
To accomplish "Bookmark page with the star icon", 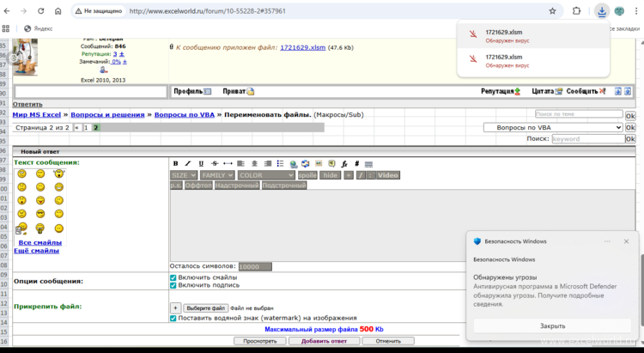I will [552, 12].
